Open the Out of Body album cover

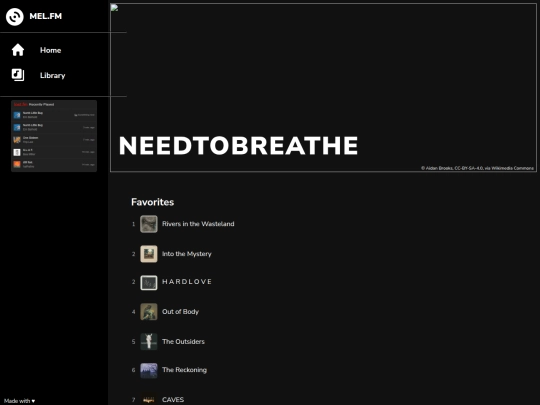pos(149,312)
